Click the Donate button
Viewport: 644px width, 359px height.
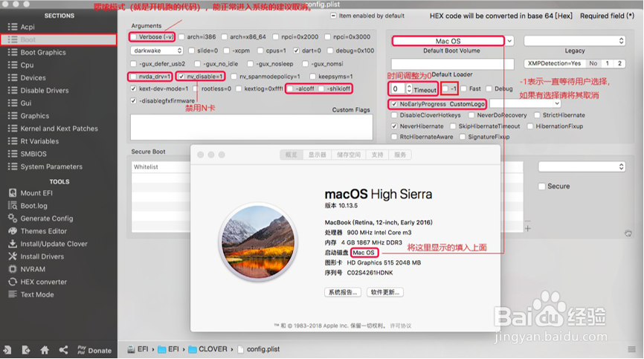point(94,350)
